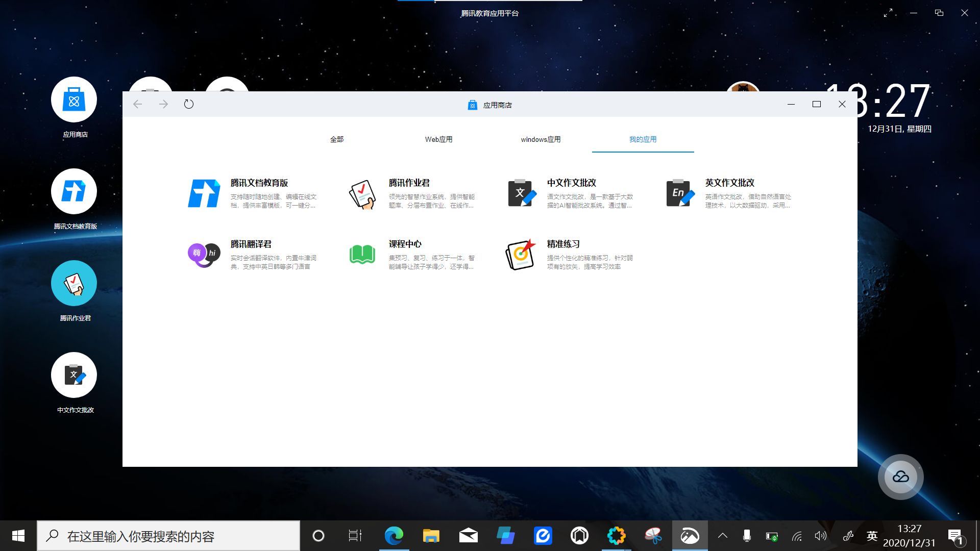Click the 英 input method indicator
The height and width of the screenshot is (551, 980).
pos(872,536)
